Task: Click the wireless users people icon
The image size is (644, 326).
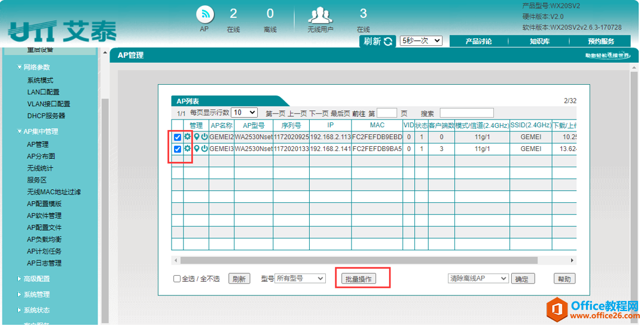Action: click(321, 16)
